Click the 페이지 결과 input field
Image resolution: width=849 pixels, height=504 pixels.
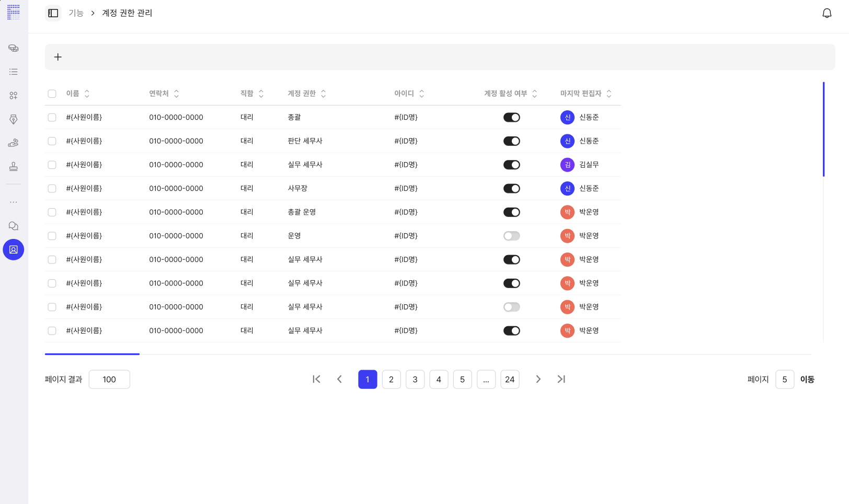click(109, 380)
